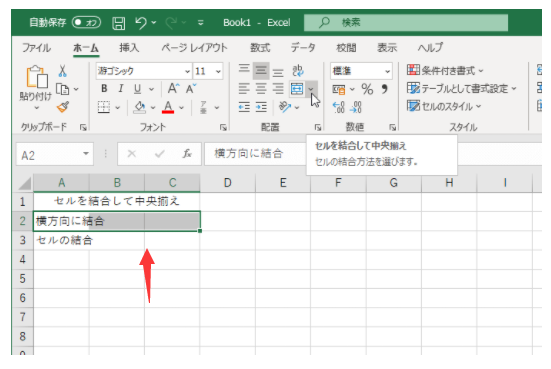Screen dimensions: 551x369
Task: Expand the Borders dropdown arrow
Action: [118, 108]
